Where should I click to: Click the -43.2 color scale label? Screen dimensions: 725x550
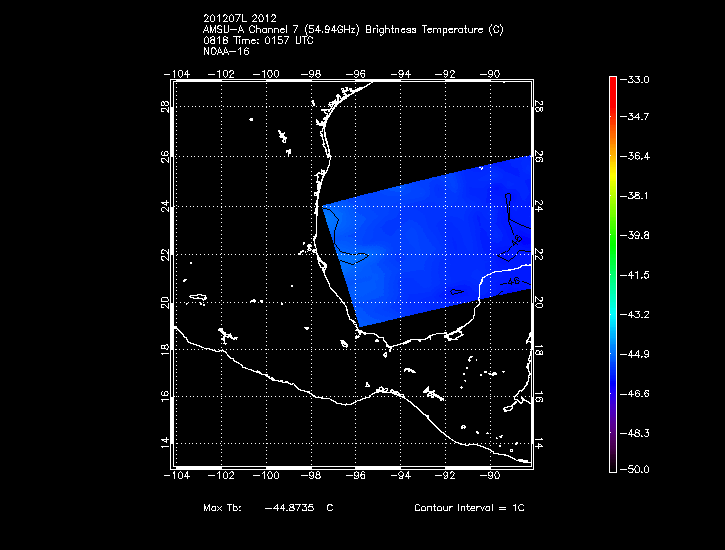point(634,314)
